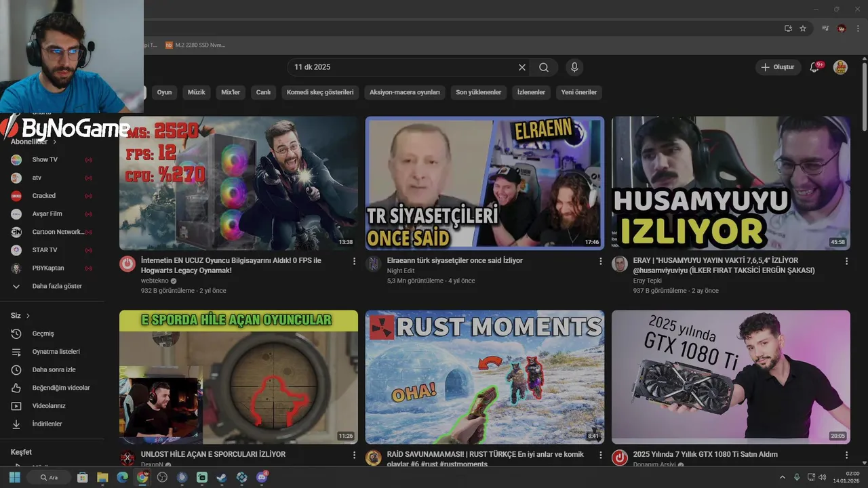Select Son yüklenenler chip
Image resolution: width=868 pixels, height=488 pixels.
[478, 92]
